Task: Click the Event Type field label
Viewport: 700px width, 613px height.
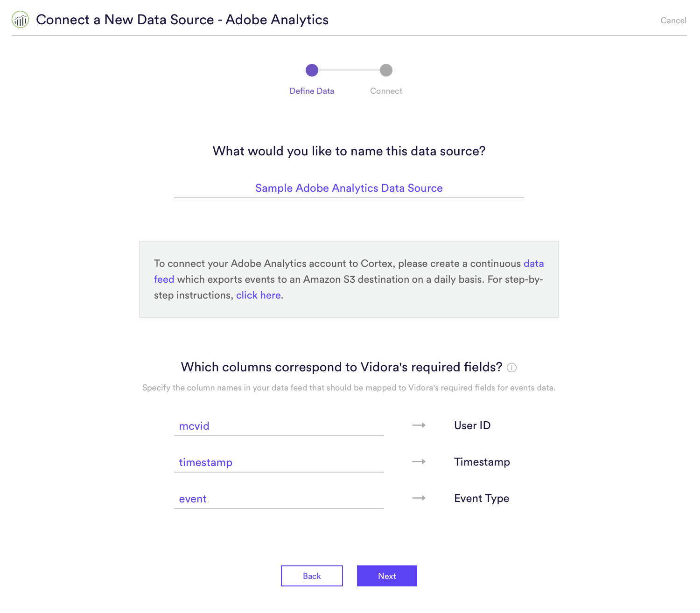Action: click(x=482, y=498)
